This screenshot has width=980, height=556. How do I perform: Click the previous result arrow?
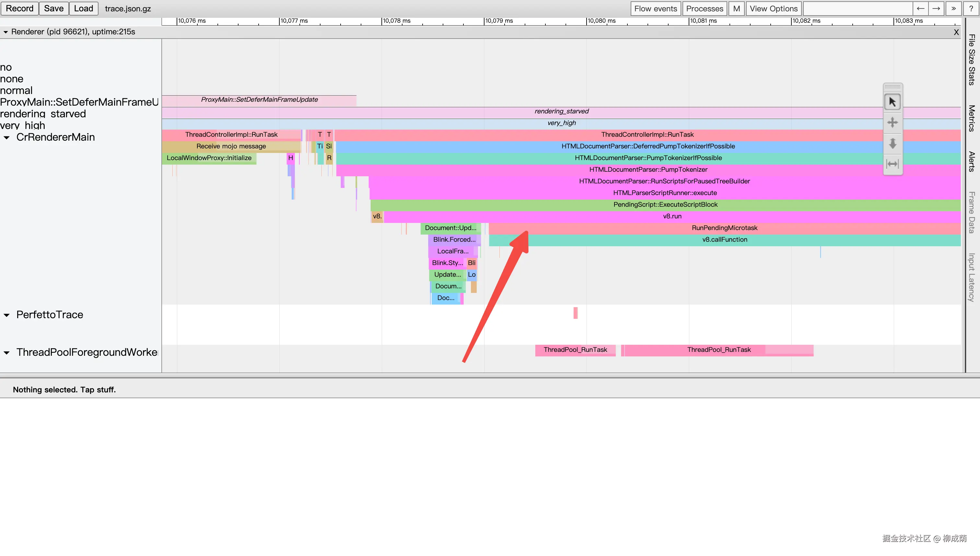coord(920,8)
